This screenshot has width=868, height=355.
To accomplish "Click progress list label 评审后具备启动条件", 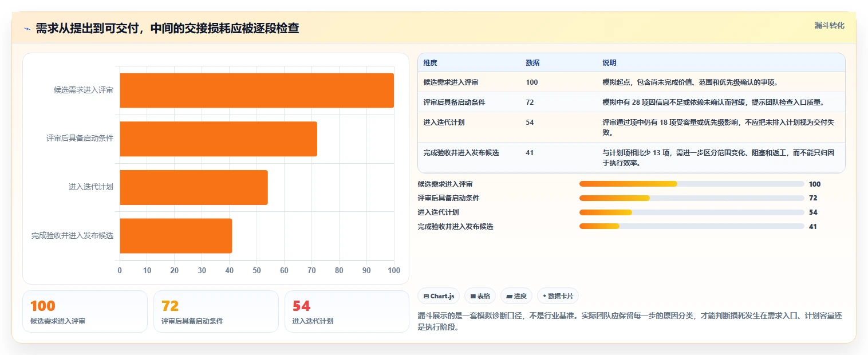I will tap(449, 198).
